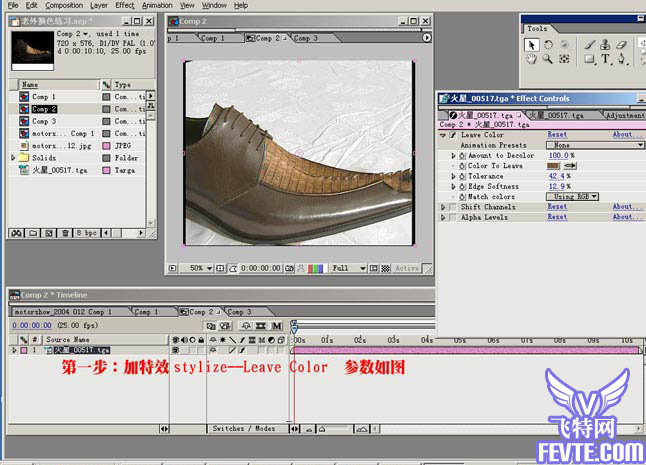Switch to Comp 3 tab in viewer
The height and width of the screenshot is (465, 646).
(x=306, y=38)
